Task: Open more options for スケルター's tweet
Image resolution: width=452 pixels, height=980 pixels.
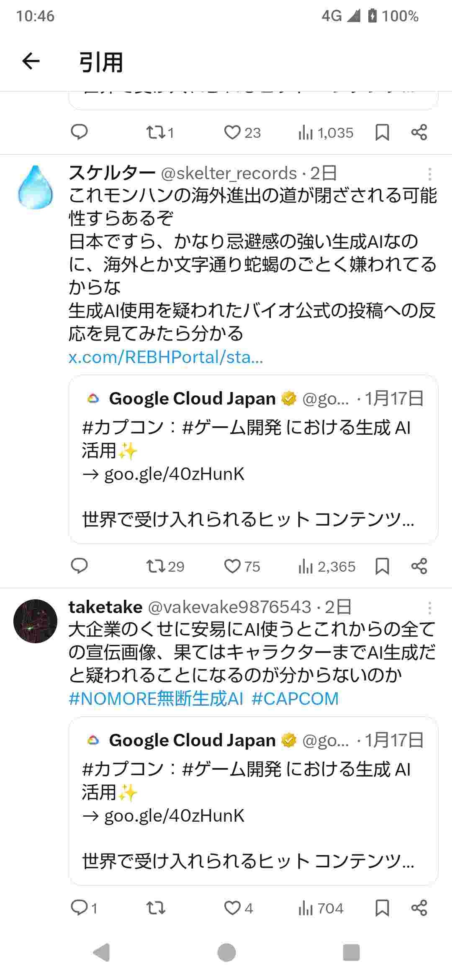Action: [x=429, y=173]
